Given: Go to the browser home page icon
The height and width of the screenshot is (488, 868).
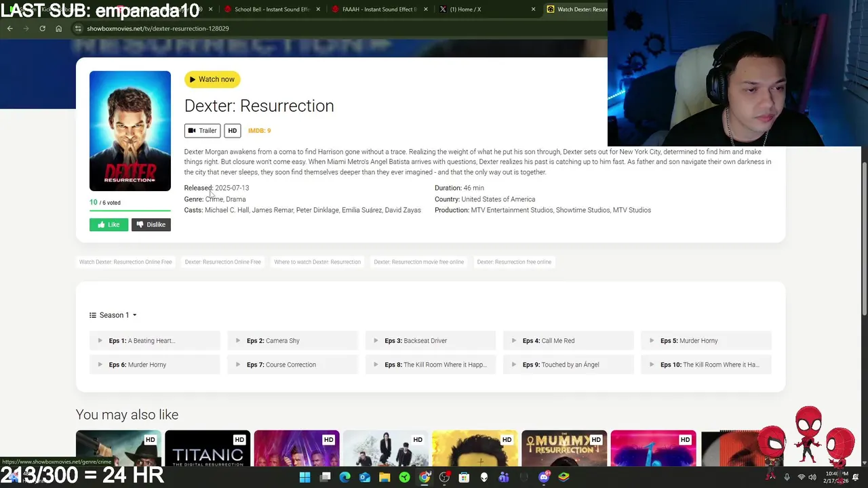Looking at the screenshot, I should (x=58, y=28).
